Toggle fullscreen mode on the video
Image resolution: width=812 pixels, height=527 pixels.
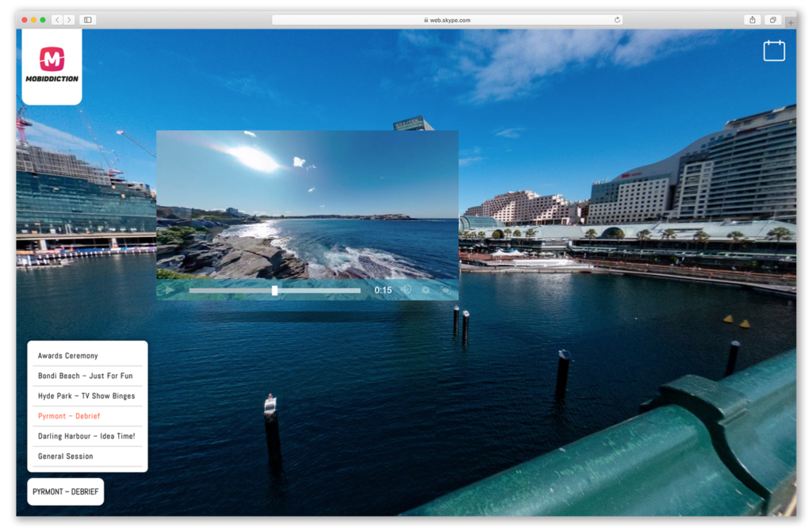click(x=445, y=290)
